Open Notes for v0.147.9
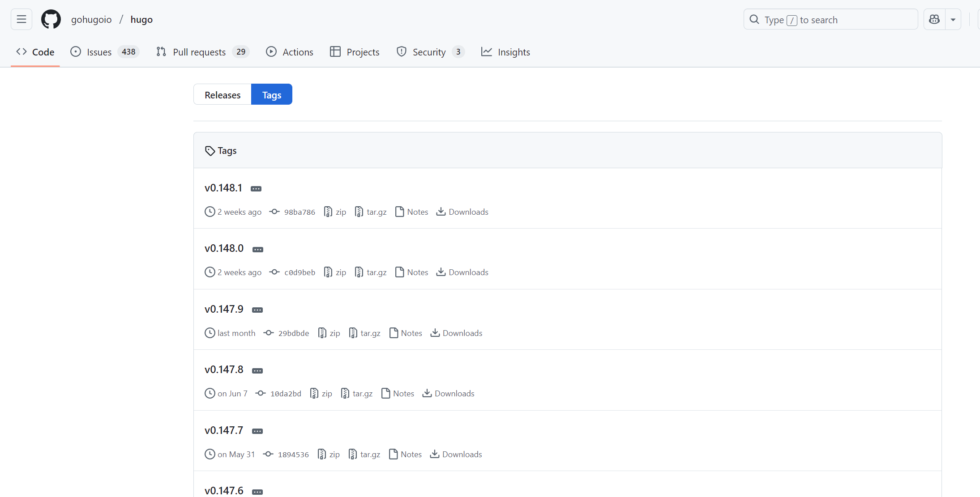980x497 pixels. (406, 333)
